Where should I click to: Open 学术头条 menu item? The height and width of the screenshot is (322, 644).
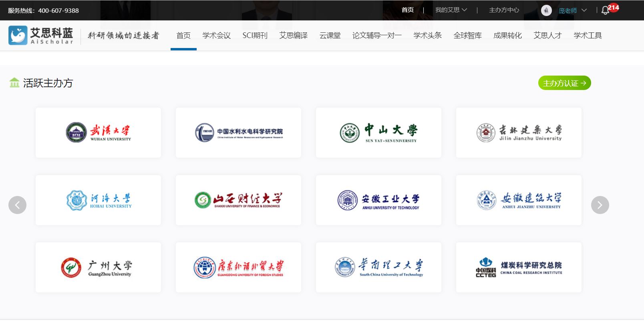tap(427, 36)
